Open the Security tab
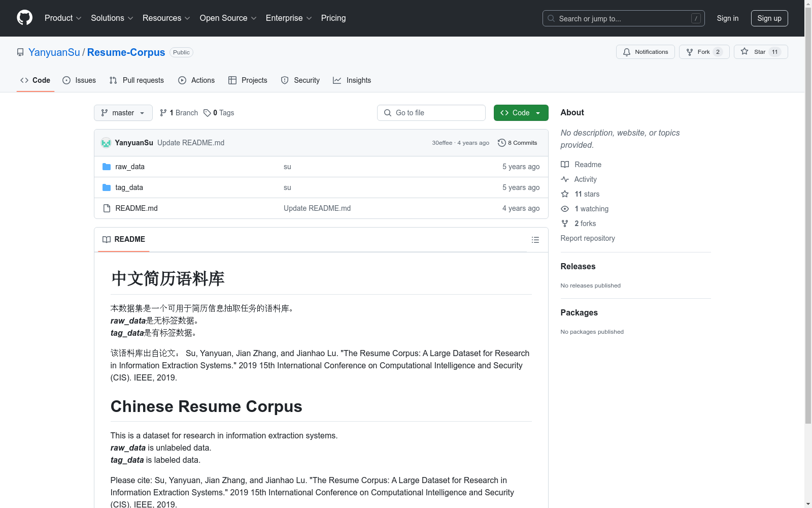This screenshot has width=812, height=508. 300,80
